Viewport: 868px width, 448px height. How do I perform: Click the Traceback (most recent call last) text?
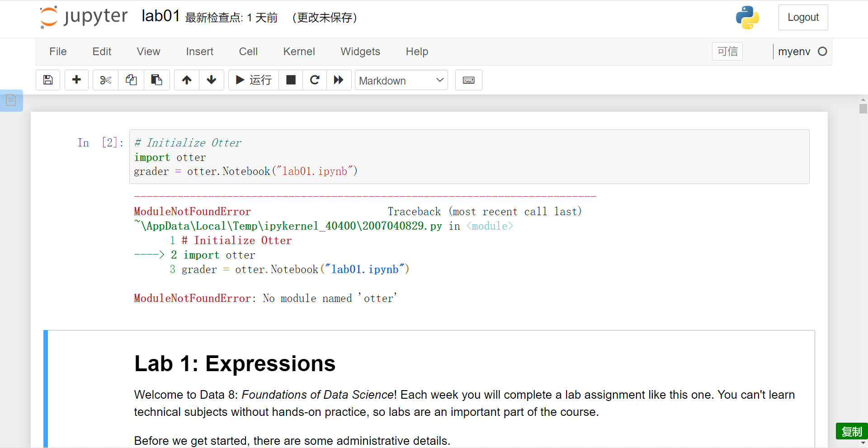[485, 212]
